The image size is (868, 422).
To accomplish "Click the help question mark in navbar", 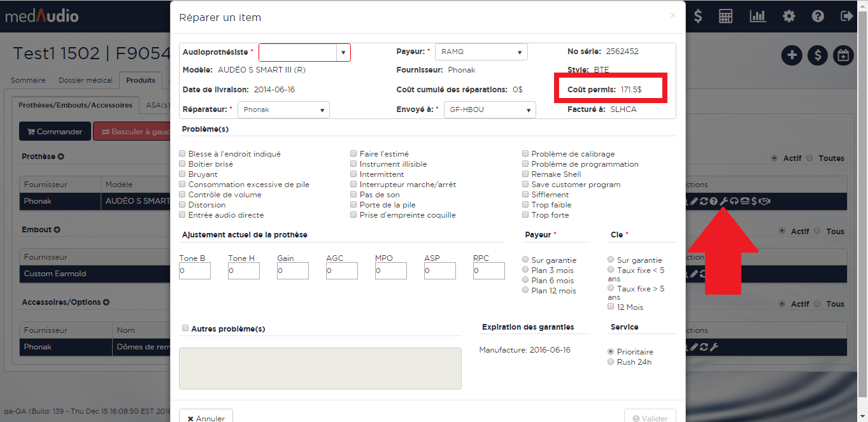I will click(818, 17).
